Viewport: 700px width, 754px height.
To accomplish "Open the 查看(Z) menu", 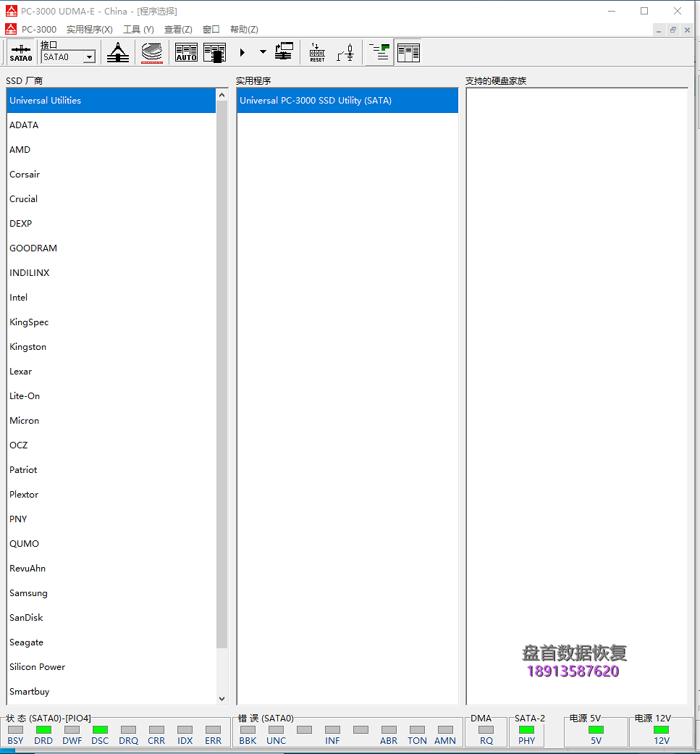I will pos(178,29).
